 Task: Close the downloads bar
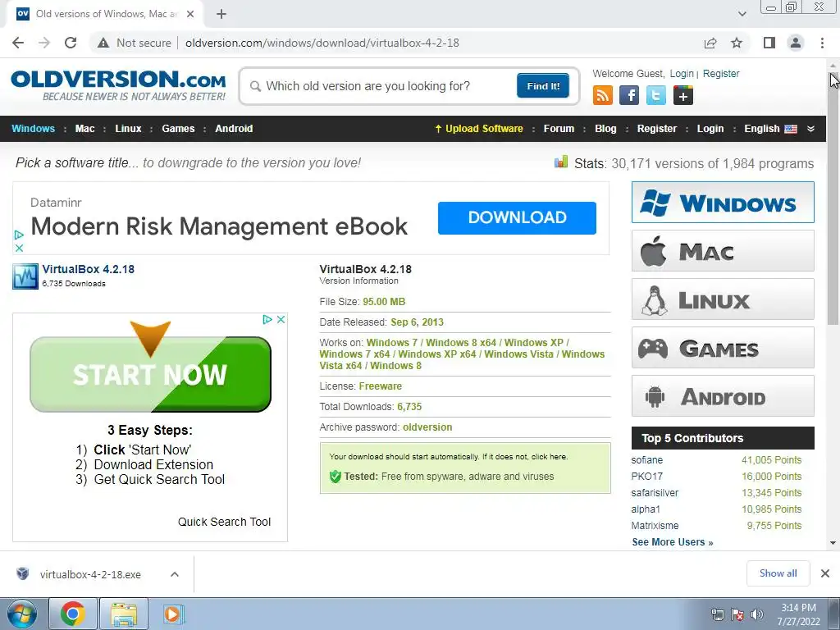pos(825,573)
